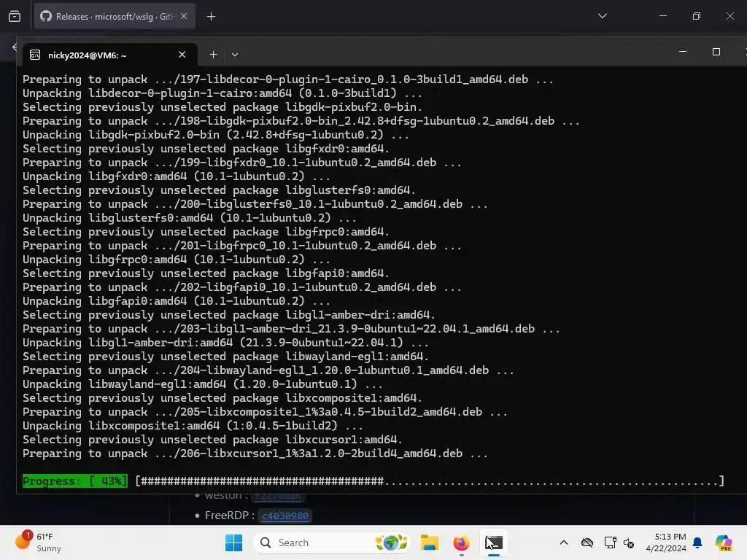Viewport: 747px width, 560px height.
Task: Launch Copilot preview from the taskbar
Action: coord(723,542)
